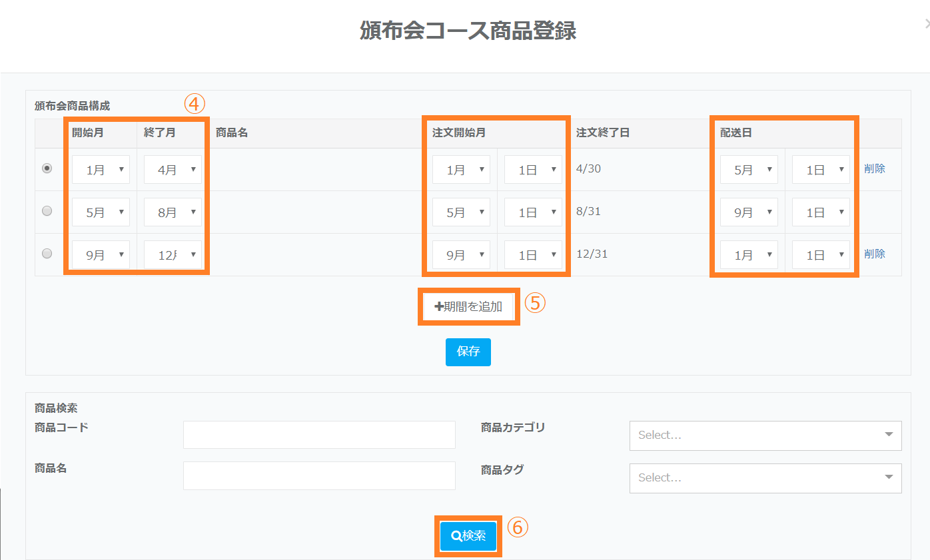Select the first row radio button
The height and width of the screenshot is (560, 930).
click(47, 168)
